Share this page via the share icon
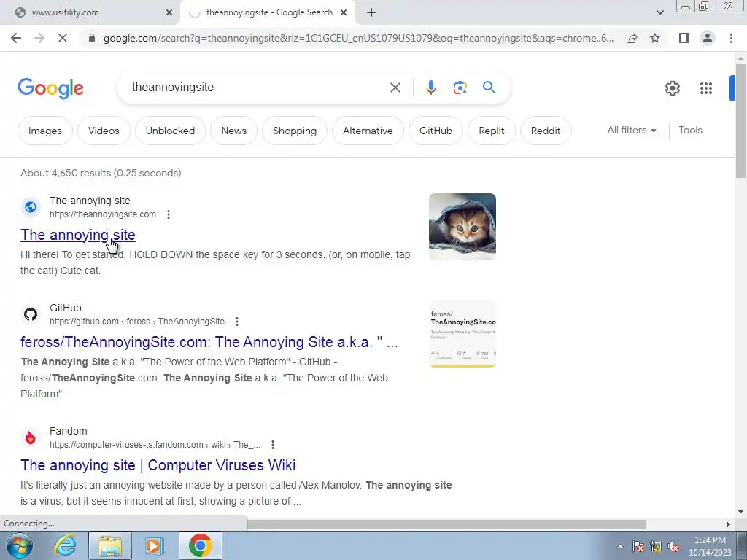Viewport: 747px width, 560px height. (x=632, y=38)
